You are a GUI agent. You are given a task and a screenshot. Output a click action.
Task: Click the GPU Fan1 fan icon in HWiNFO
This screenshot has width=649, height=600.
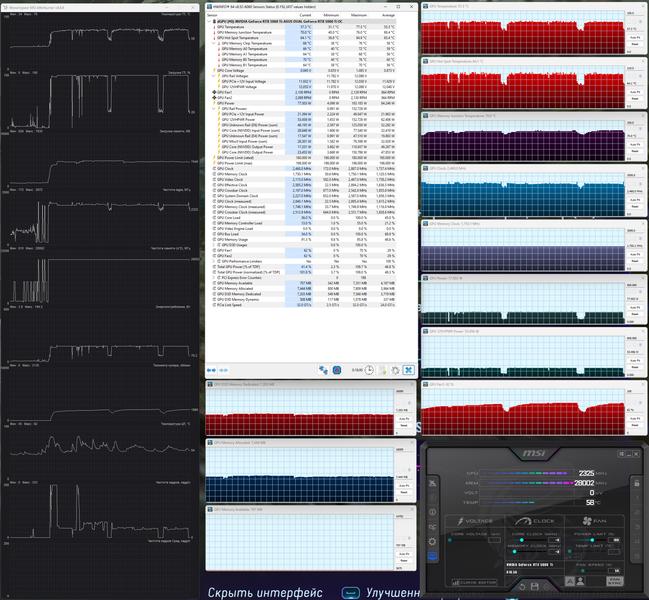(x=214, y=92)
